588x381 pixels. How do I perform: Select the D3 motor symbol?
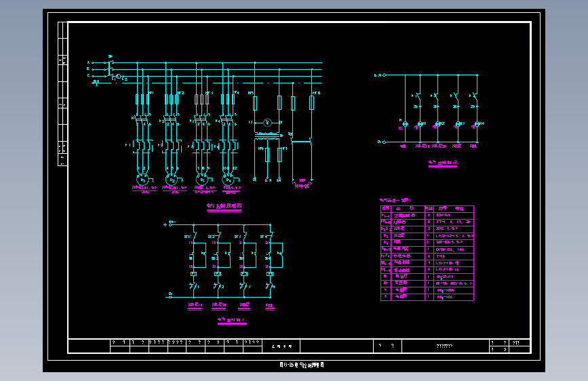201,180
